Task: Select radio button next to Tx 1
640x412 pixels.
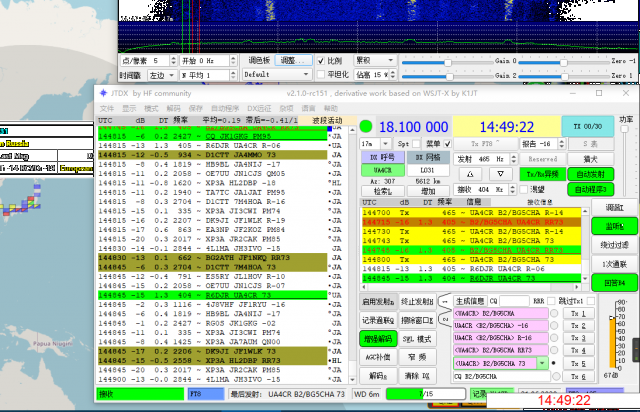Action: [554, 314]
